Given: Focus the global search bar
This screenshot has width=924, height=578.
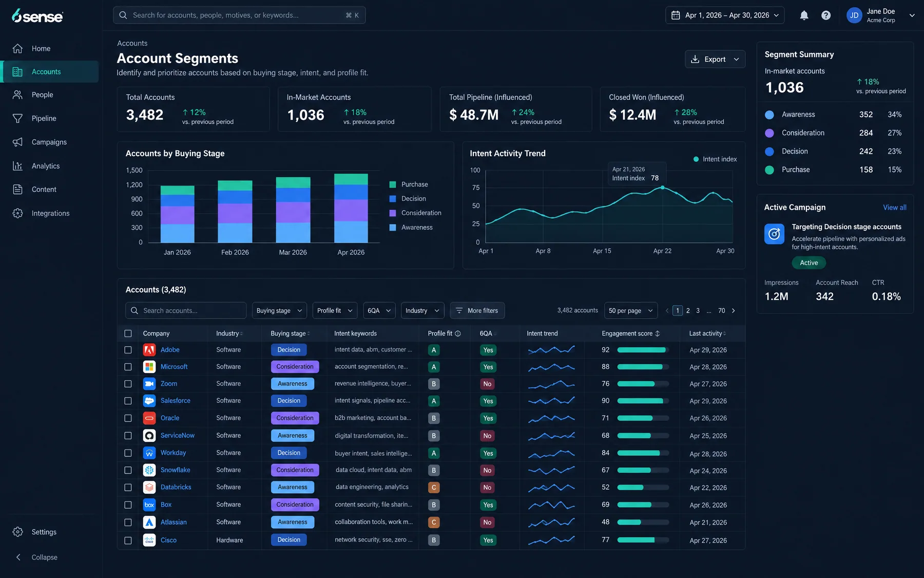Looking at the screenshot, I should pyautogui.click(x=239, y=15).
